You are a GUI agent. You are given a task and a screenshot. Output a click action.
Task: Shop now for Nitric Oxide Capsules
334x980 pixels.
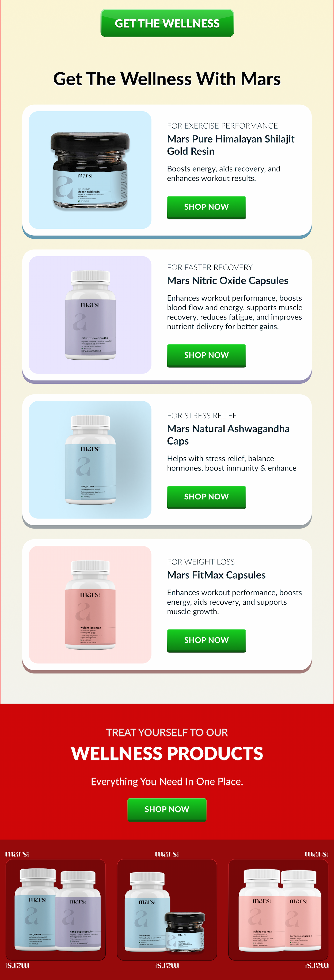pos(206,356)
